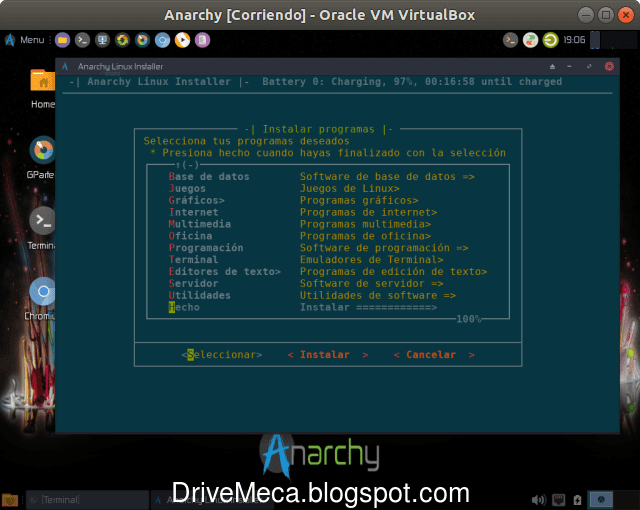This screenshot has width=640, height=510.
Task: Select the highlighted Hecho entry
Action: point(184,307)
